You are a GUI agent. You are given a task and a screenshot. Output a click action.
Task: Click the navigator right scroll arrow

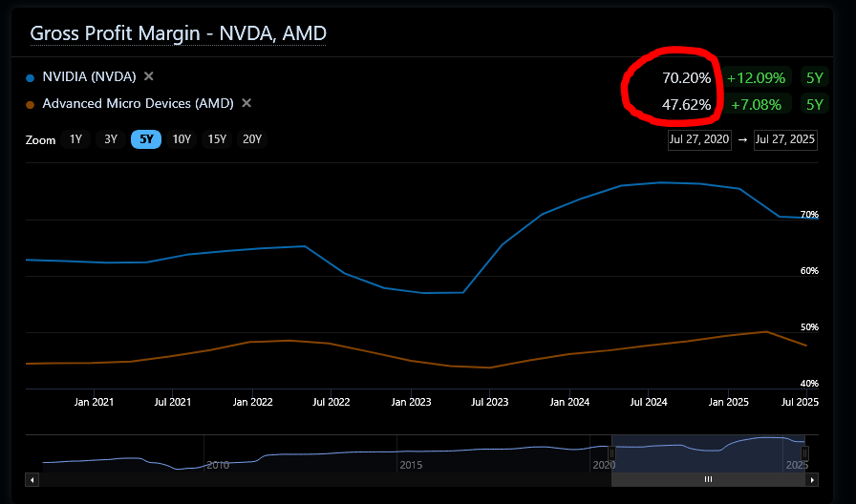click(812, 480)
